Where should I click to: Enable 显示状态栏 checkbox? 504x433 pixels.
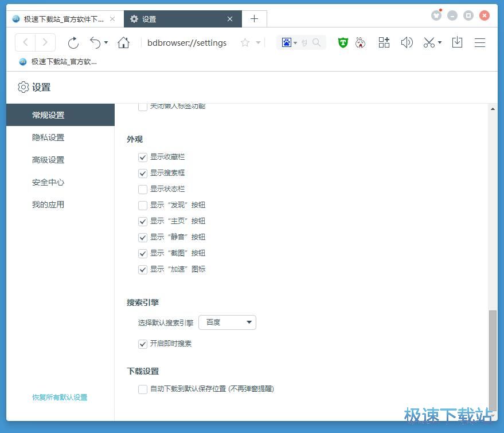pyautogui.click(x=143, y=190)
